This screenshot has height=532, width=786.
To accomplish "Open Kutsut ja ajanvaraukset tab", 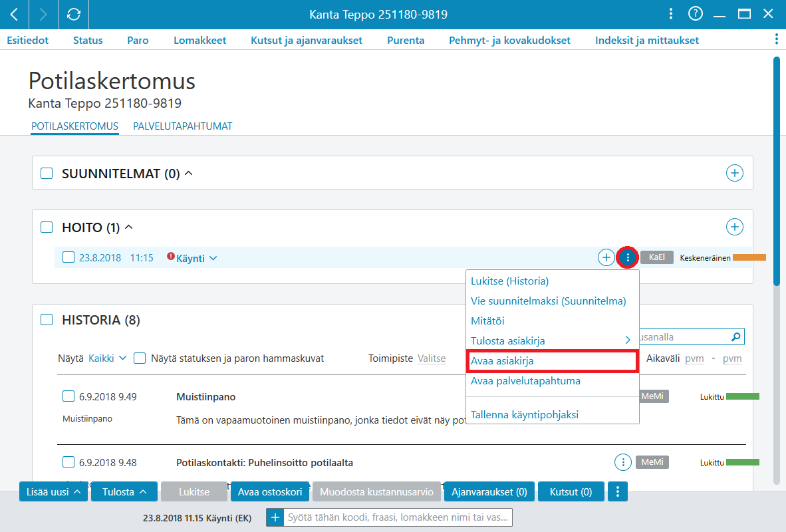I will pyautogui.click(x=307, y=40).
